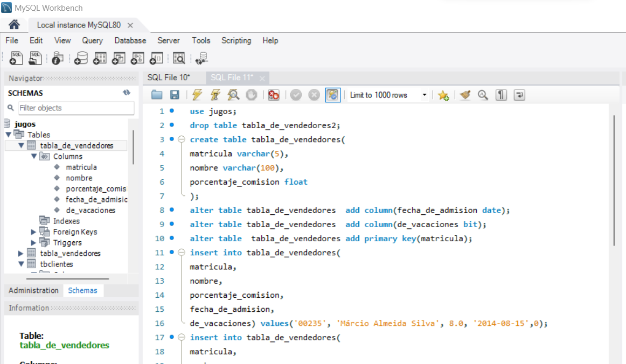
Task: Create a new view toolbar icon
Action: 119,58
